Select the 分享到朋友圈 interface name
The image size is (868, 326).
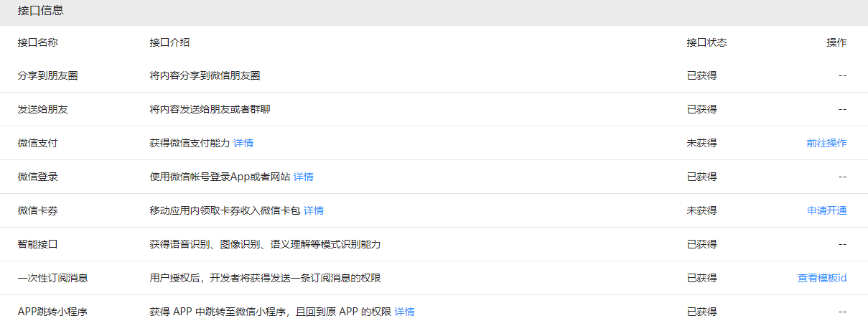pyautogui.click(x=48, y=75)
